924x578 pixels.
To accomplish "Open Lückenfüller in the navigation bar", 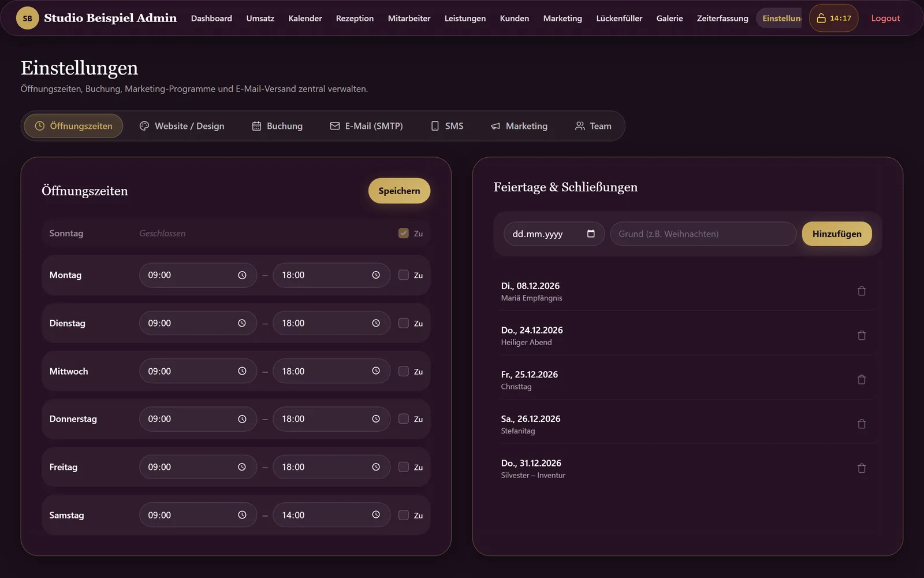I will point(619,18).
